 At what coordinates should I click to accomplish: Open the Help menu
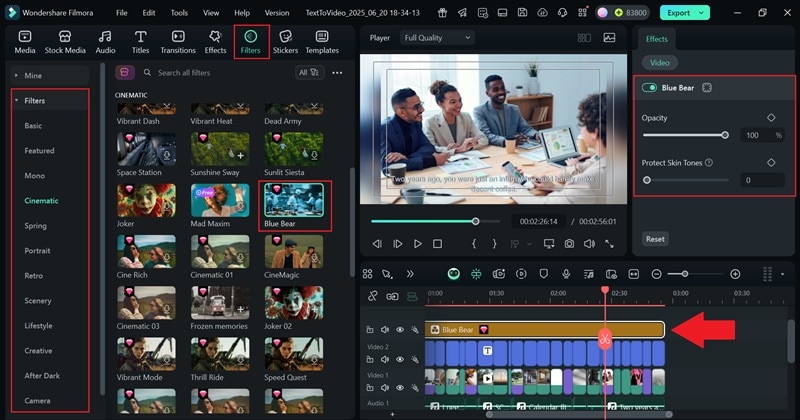pos(242,13)
